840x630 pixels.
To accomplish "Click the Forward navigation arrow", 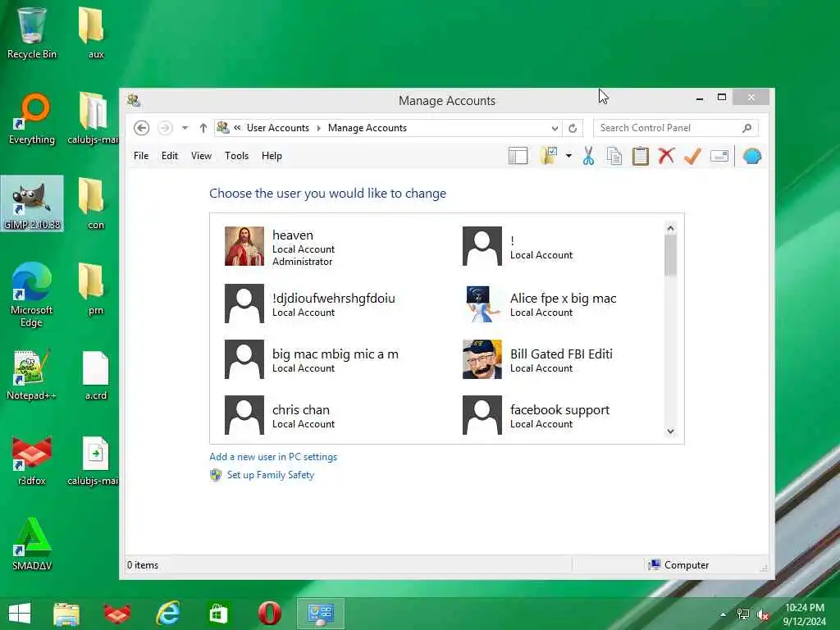I will tap(165, 128).
